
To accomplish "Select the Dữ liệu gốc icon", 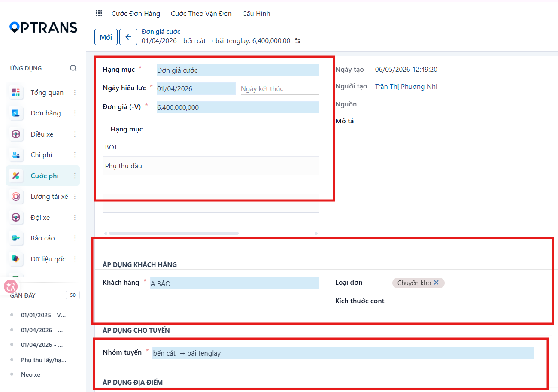I will click(x=16, y=259).
